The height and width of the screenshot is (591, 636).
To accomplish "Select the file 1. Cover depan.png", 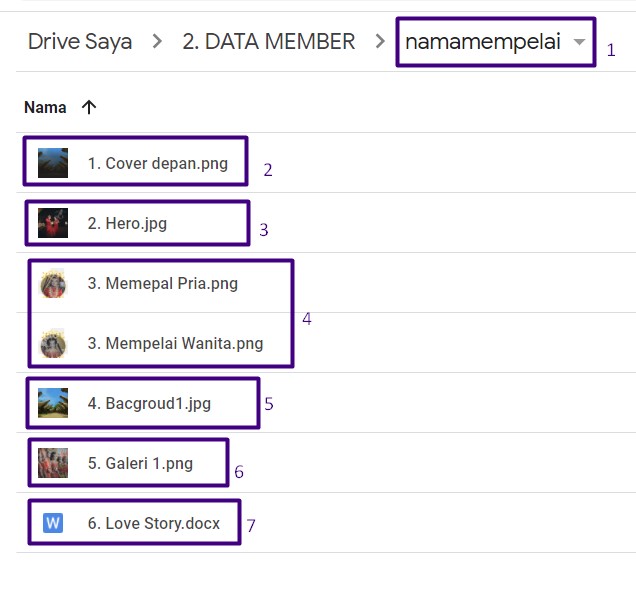I will pos(158,163).
